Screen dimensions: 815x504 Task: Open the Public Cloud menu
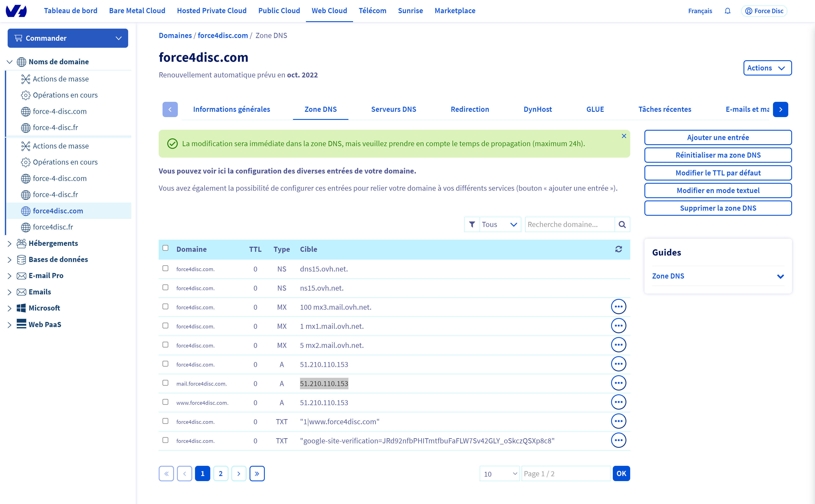[279, 11]
